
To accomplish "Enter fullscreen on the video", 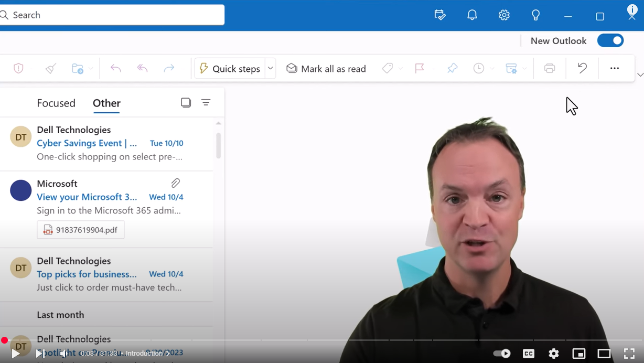I will click(629, 354).
